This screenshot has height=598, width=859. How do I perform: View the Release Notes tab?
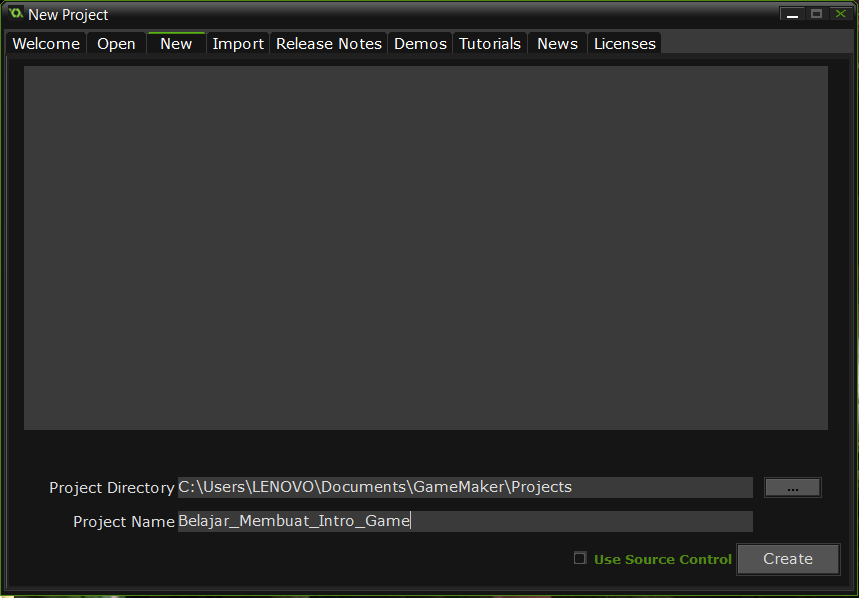(329, 43)
